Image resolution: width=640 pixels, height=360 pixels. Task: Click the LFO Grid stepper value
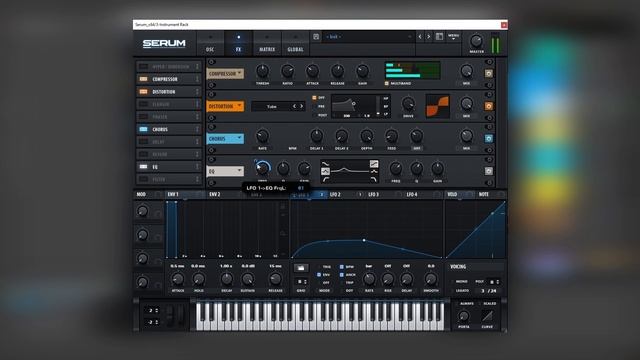coord(301,282)
